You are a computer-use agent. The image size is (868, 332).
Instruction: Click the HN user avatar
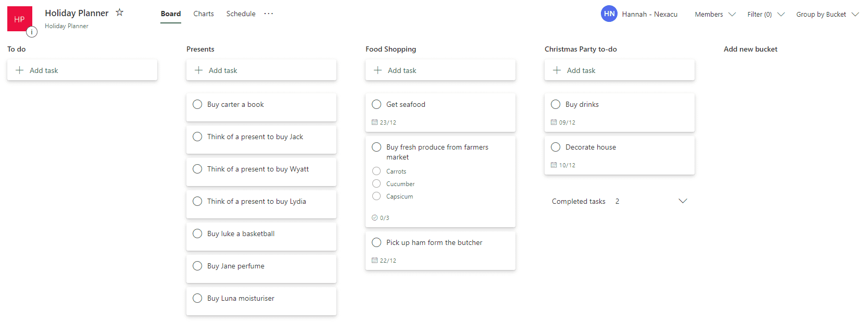point(609,14)
